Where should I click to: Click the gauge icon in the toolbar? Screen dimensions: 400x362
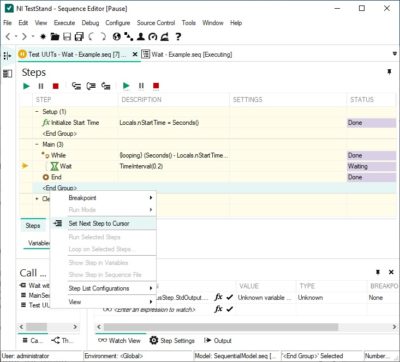(x=153, y=37)
